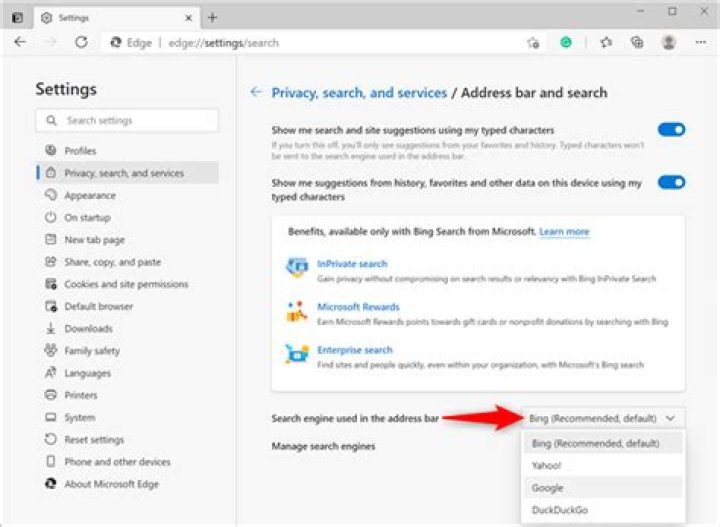Open On startup settings
Viewport: 720px width, 527px height.
[x=127, y=217]
